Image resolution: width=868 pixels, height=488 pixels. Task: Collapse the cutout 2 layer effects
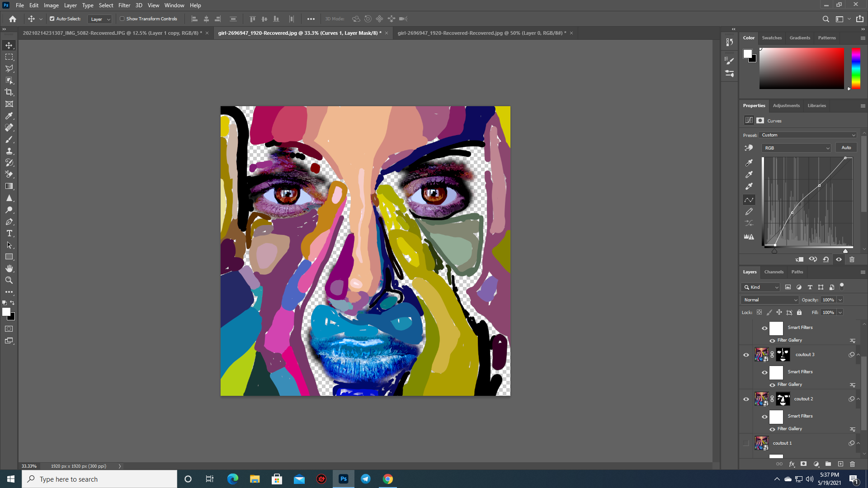[858, 399]
